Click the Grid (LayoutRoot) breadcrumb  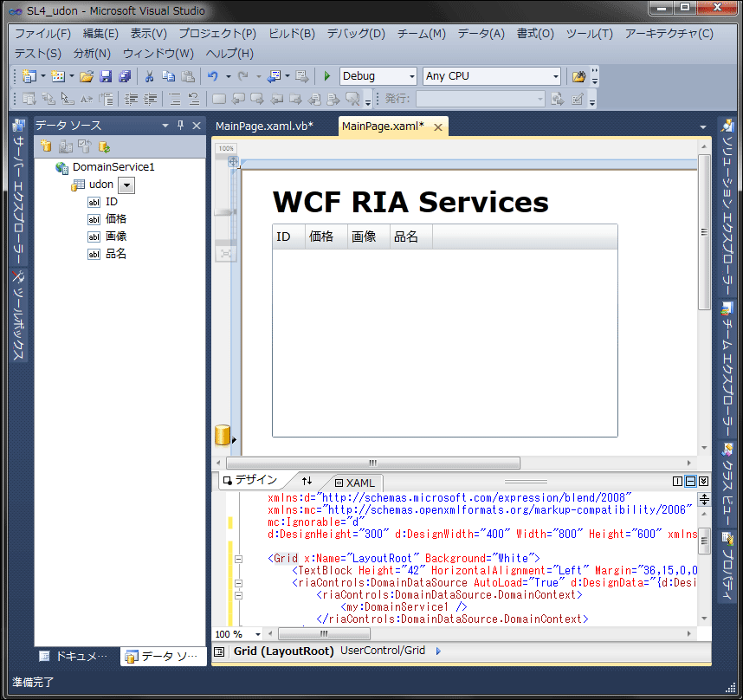(283, 651)
